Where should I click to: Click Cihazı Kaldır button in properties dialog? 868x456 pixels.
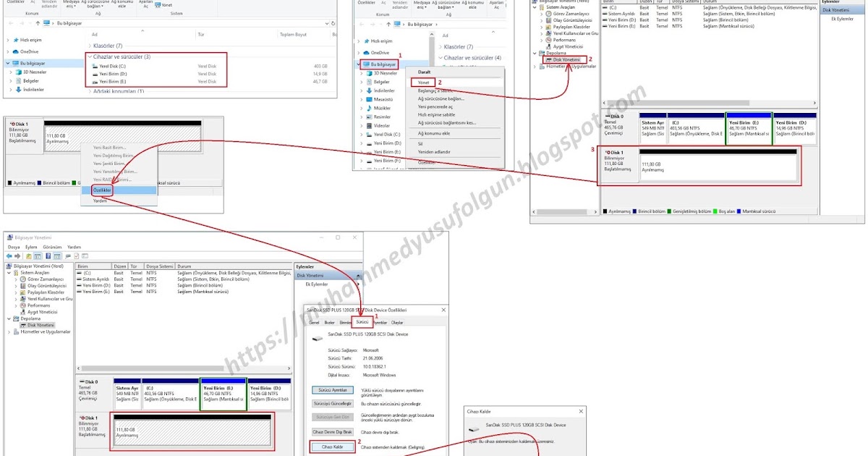[x=333, y=447]
